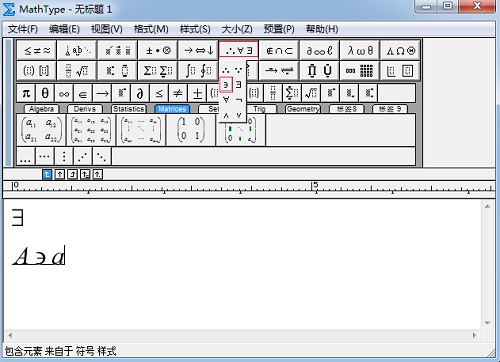Insert the curly braces template in small bar
Viewport: 500px width, 362px height.
[x=254, y=93]
